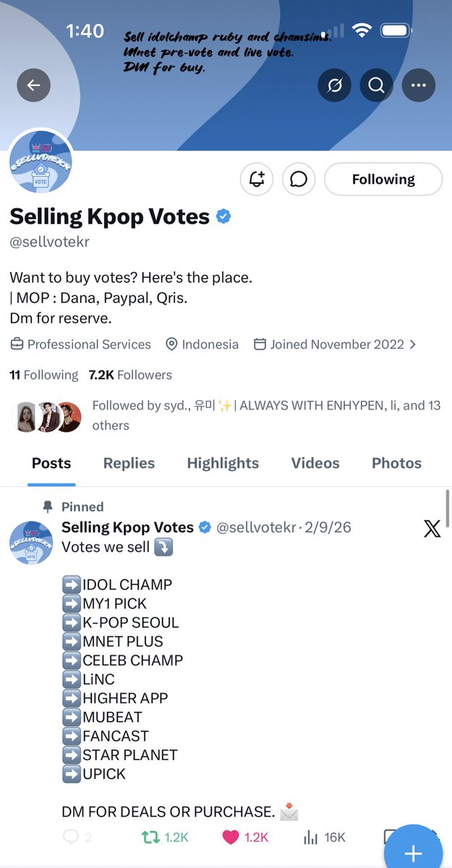Like the pinned post via heart icon
The image size is (452, 868).
[x=231, y=837]
